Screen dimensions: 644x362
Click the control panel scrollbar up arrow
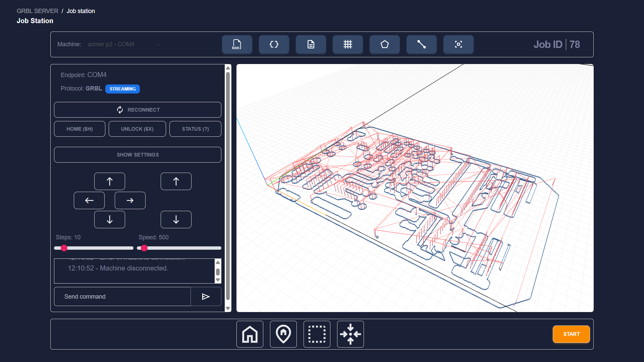tap(228, 68)
